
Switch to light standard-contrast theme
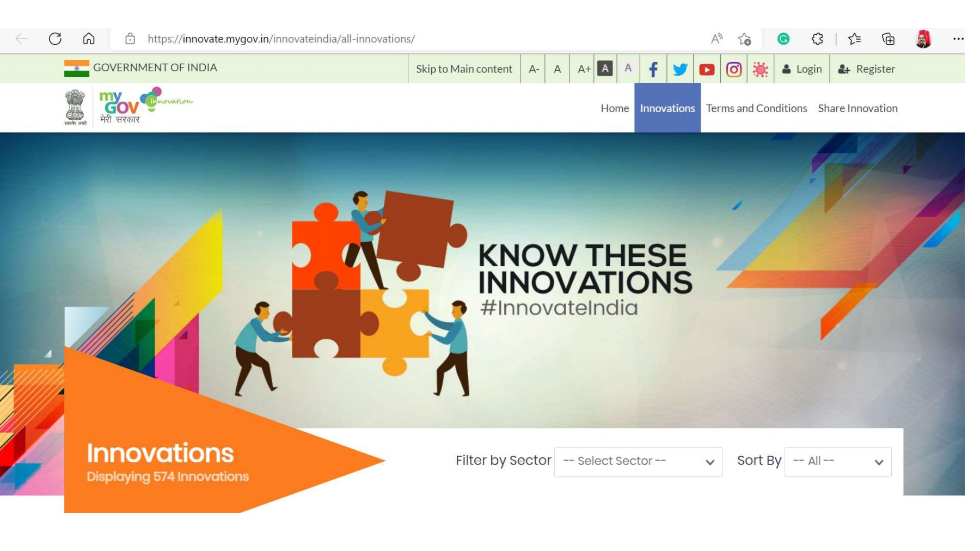tap(628, 68)
